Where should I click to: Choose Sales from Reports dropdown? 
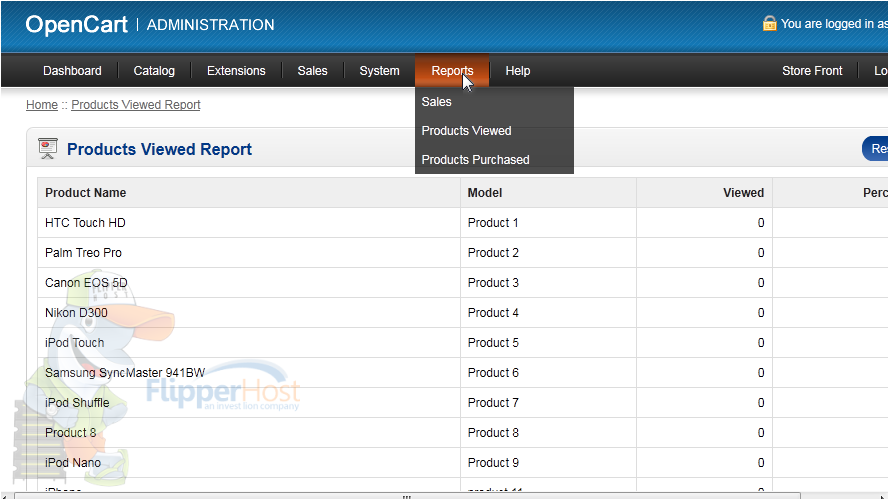coord(437,102)
